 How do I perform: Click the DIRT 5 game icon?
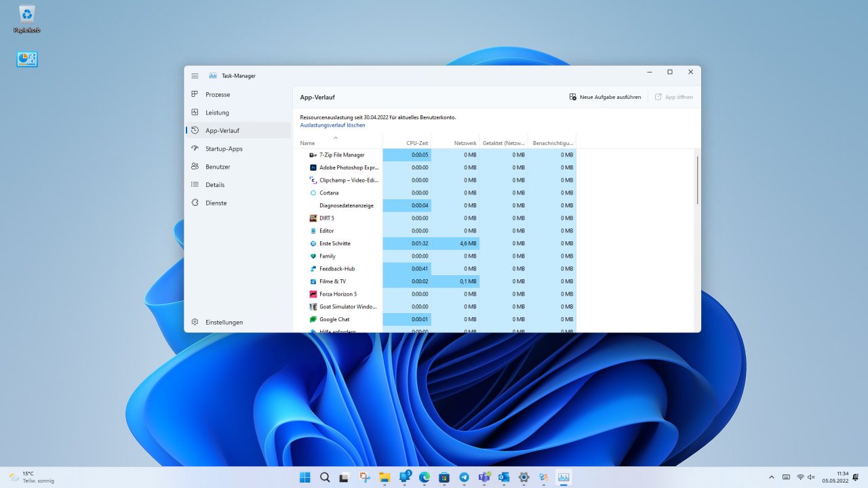point(313,218)
